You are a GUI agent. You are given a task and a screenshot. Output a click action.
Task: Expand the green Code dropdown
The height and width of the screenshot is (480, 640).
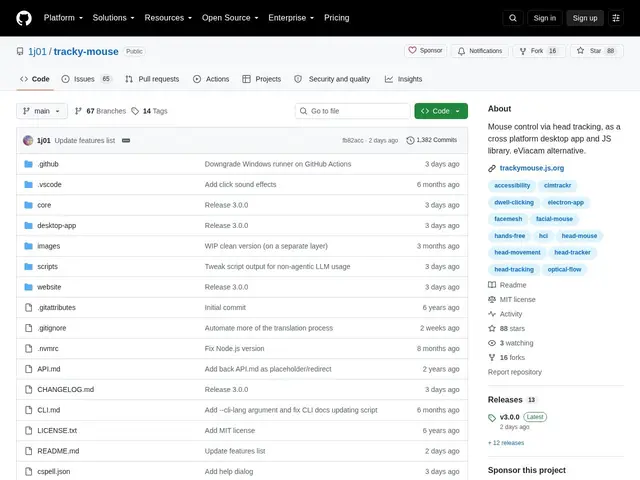pyautogui.click(x=441, y=111)
